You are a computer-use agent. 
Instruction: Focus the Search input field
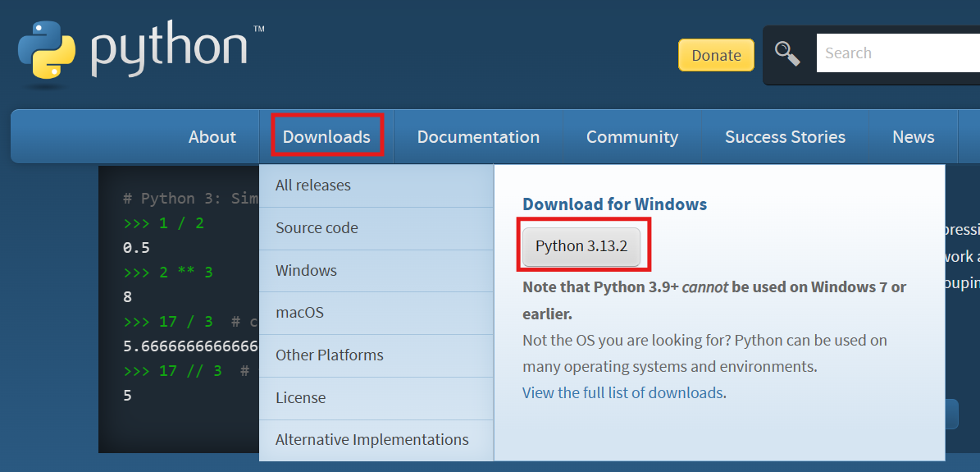point(898,53)
